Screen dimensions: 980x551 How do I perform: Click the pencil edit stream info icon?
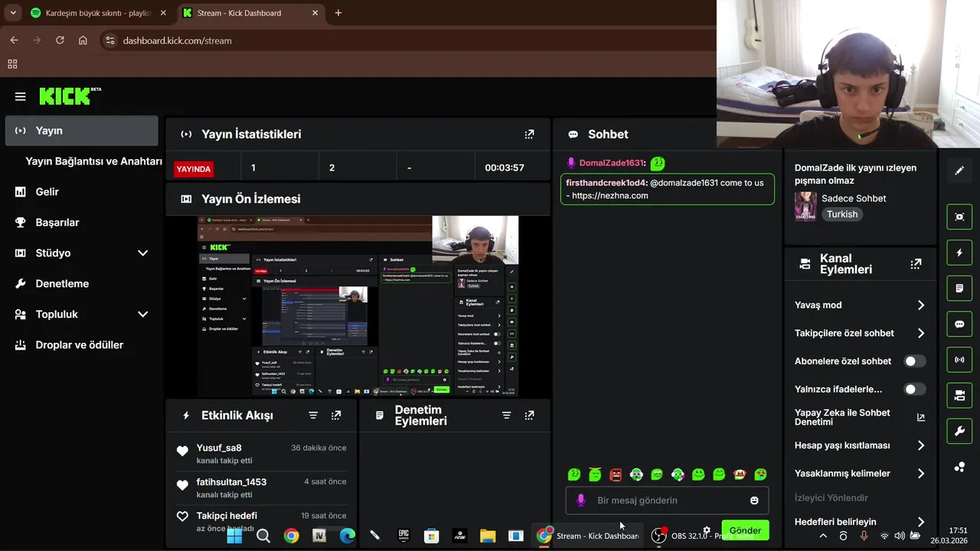[959, 171]
